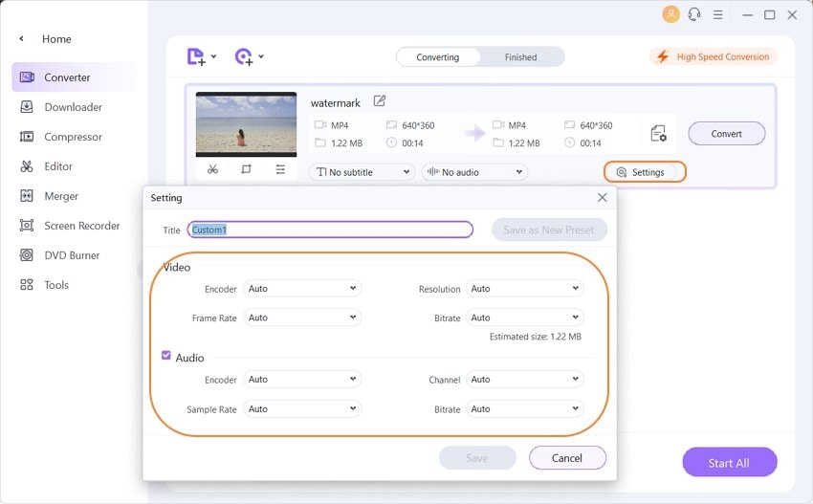This screenshot has width=813, height=504.
Task: Click the crop icon under thumbnail
Action: coord(246,169)
